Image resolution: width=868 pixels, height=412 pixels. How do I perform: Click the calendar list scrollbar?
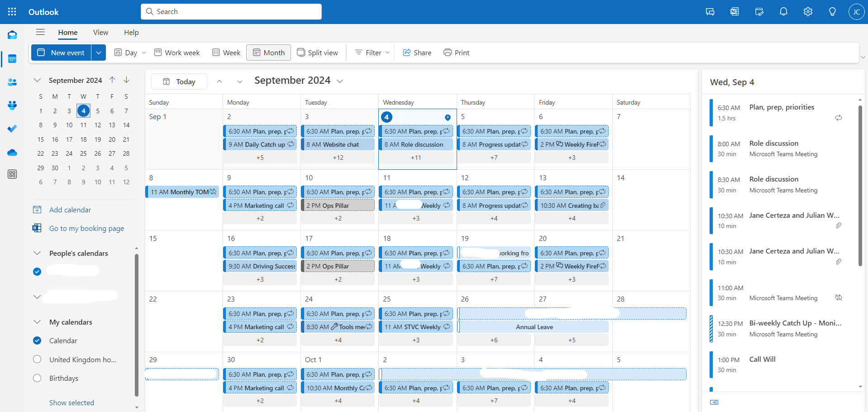tap(137, 325)
